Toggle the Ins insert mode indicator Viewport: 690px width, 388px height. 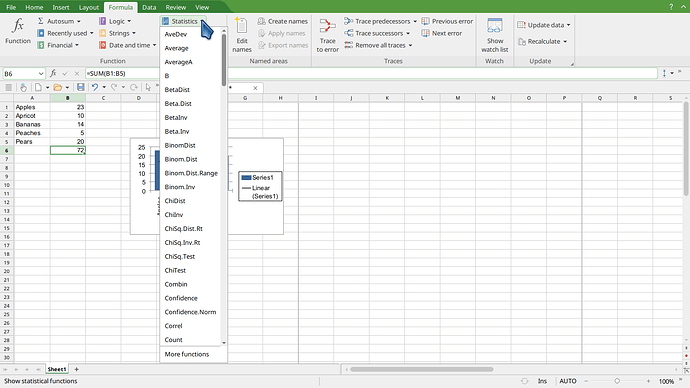point(542,381)
